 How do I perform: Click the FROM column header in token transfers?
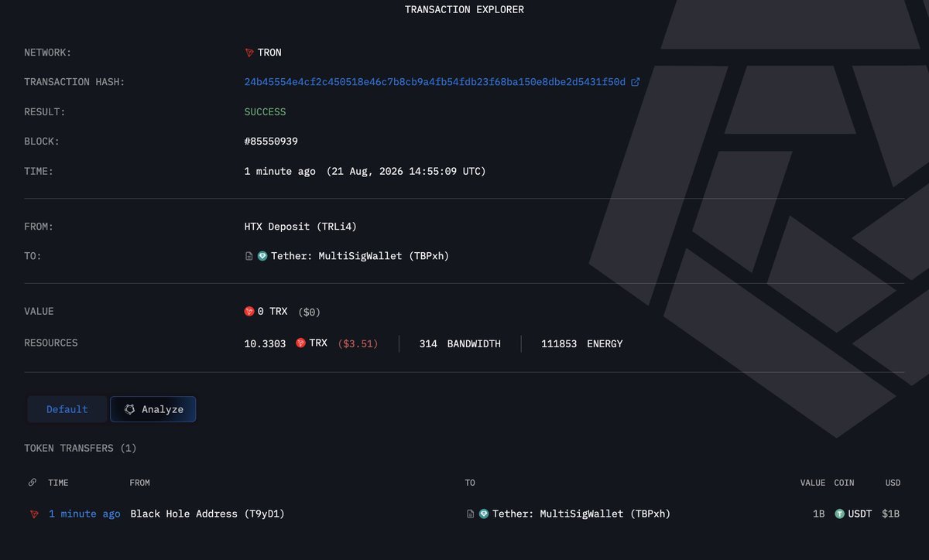(x=140, y=483)
